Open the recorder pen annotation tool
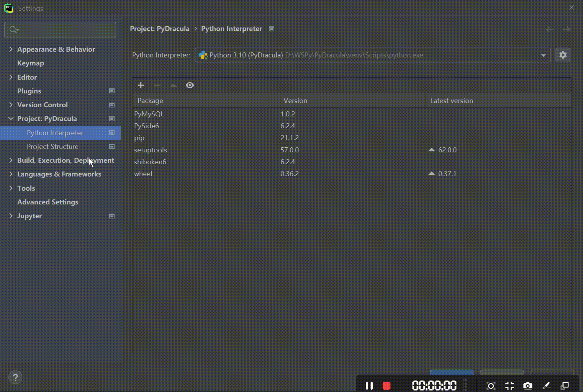Image resolution: width=583 pixels, height=392 pixels. tap(546, 385)
